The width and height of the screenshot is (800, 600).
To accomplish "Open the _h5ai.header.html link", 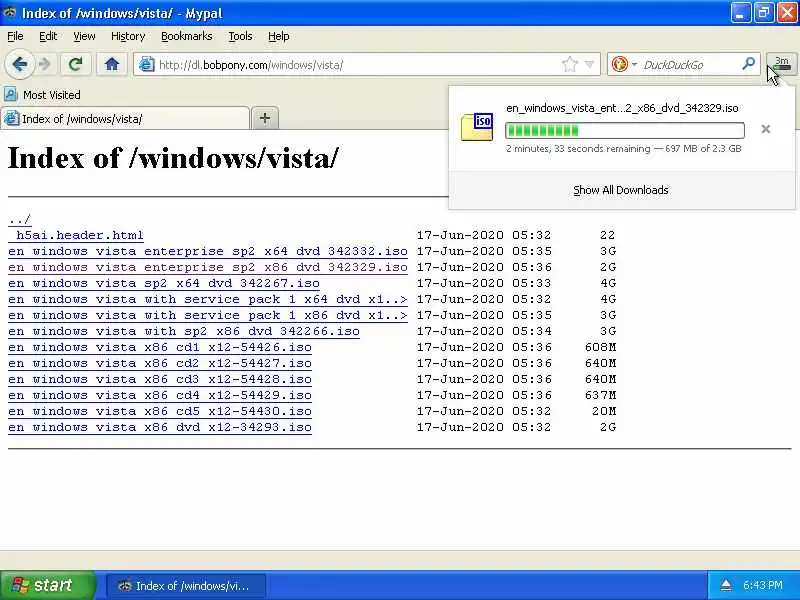I will [x=76, y=235].
